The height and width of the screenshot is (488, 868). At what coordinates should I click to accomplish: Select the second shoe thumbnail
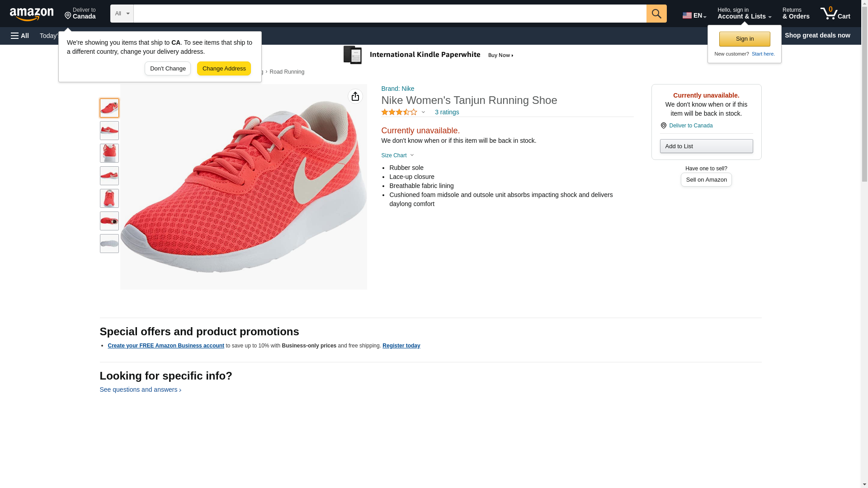coord(109,131)
